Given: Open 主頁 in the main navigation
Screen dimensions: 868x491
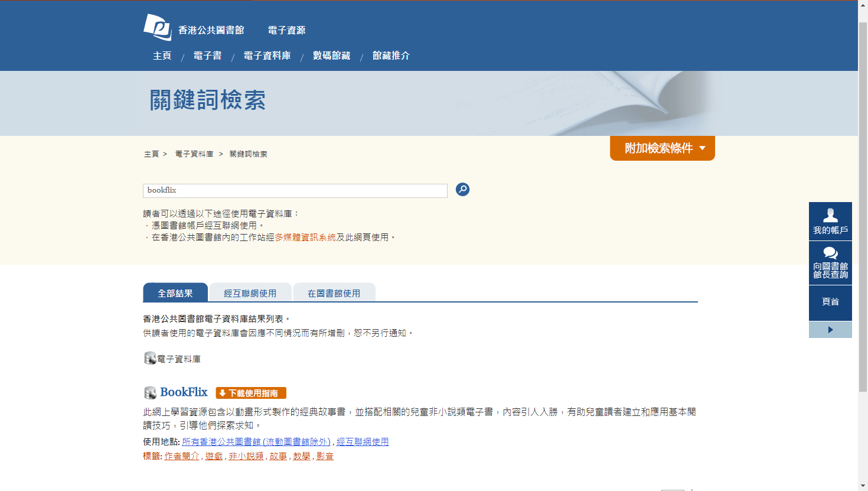Looking at the screenshot, I should [162, 56].
